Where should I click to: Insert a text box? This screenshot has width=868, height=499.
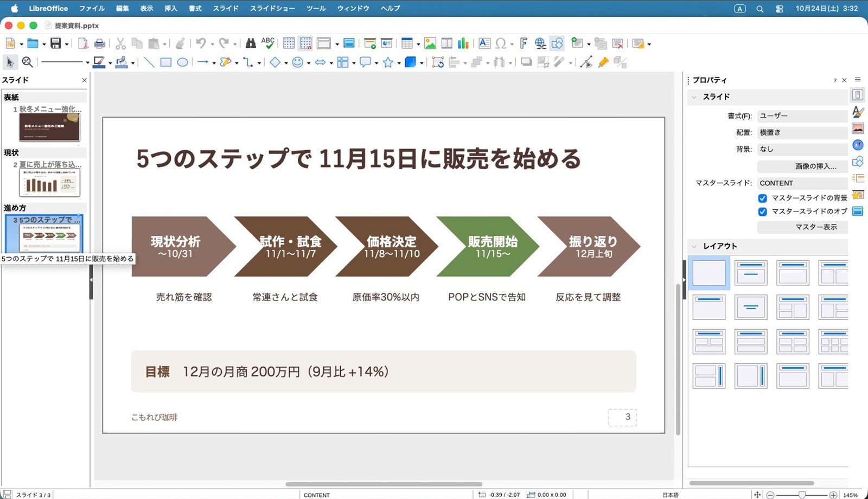click(x=484, y=43)
